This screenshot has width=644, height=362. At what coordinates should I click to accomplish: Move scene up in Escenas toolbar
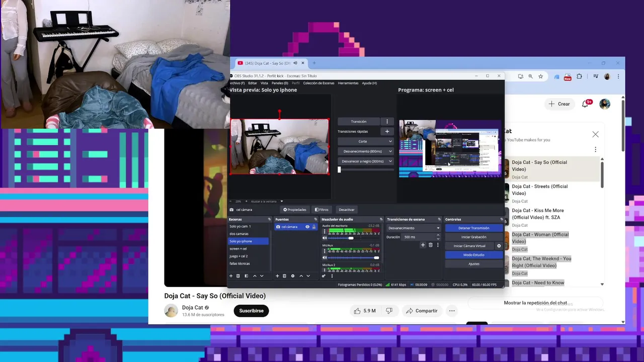click(x=255, y=276)
